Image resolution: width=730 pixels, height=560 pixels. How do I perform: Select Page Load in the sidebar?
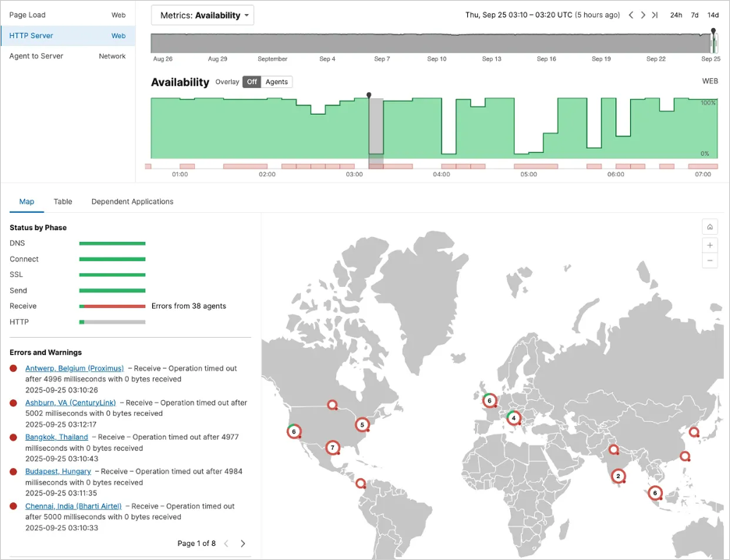coord(27,14)
